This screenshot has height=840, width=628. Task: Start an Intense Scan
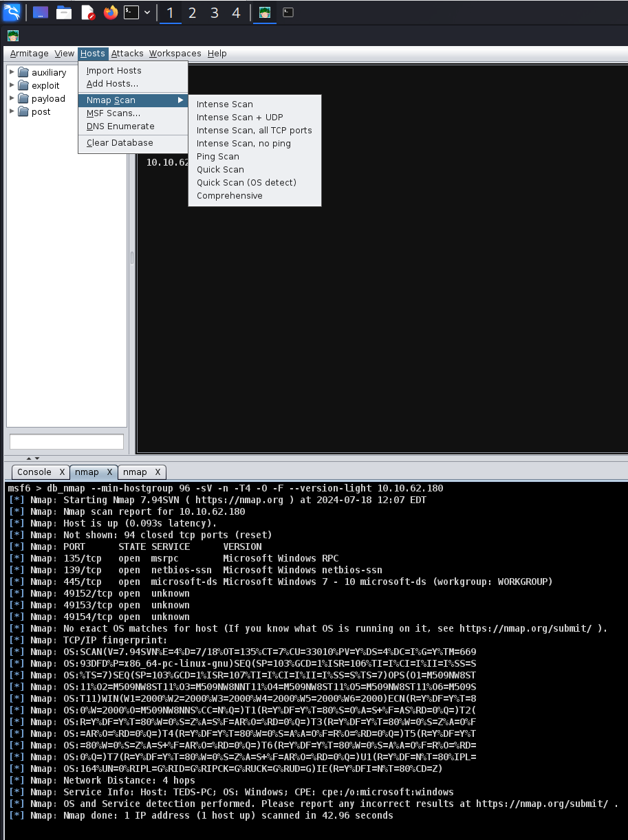click(255, 104)
